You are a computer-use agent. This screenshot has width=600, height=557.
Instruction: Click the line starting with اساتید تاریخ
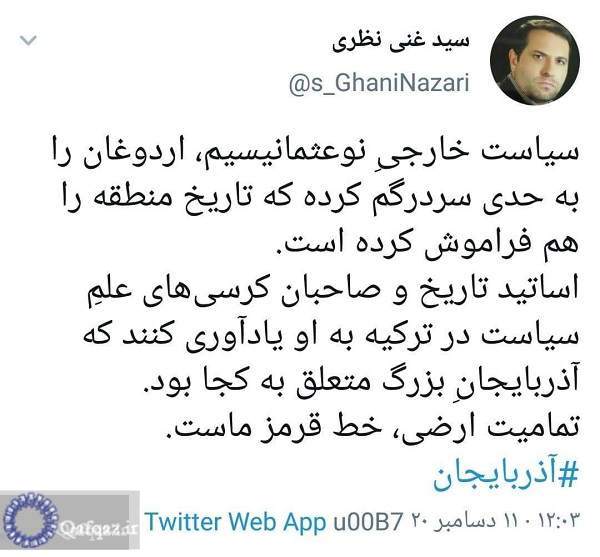click(331, 291)
